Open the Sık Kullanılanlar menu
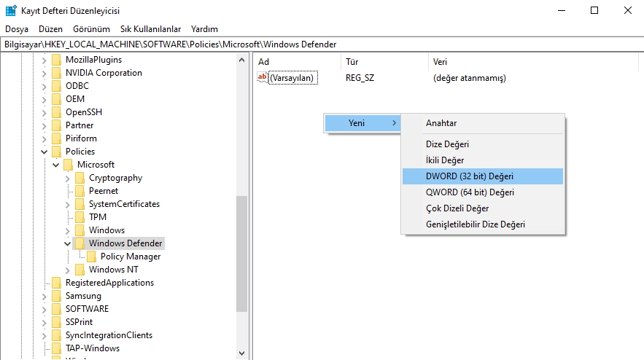The width and height of the screenshot is (644, 360). [x=150, y=29]
